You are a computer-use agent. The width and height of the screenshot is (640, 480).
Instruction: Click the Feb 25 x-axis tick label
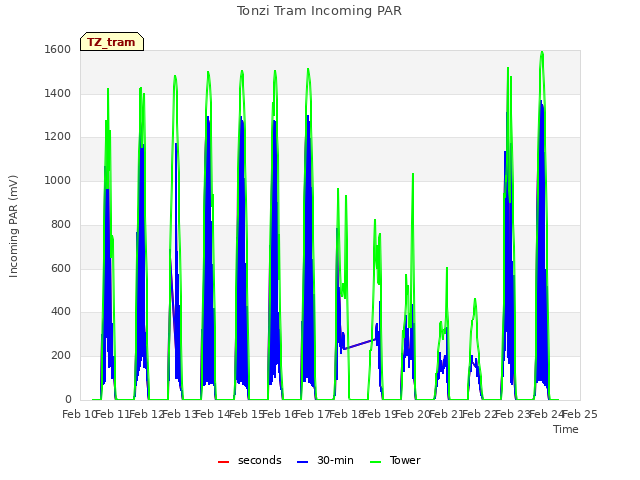coord(580,415)
